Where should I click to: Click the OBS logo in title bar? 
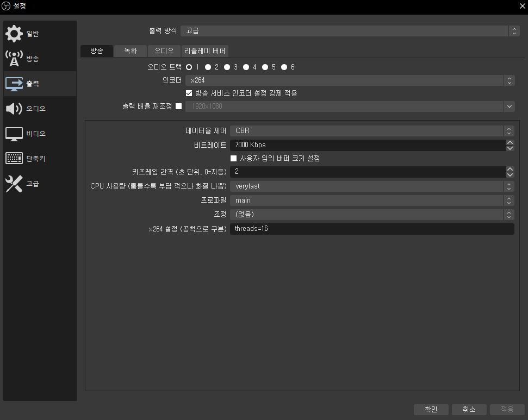[x=6, y=6]
